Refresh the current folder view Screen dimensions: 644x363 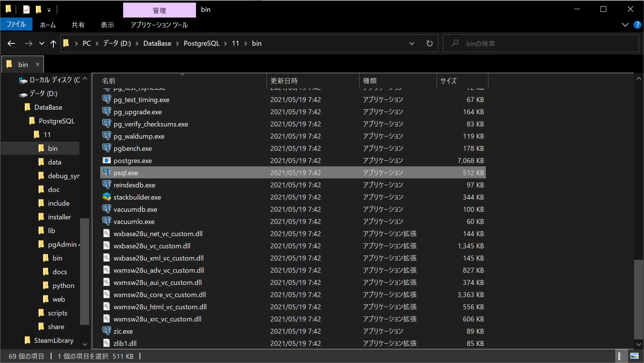pos(430,43)
